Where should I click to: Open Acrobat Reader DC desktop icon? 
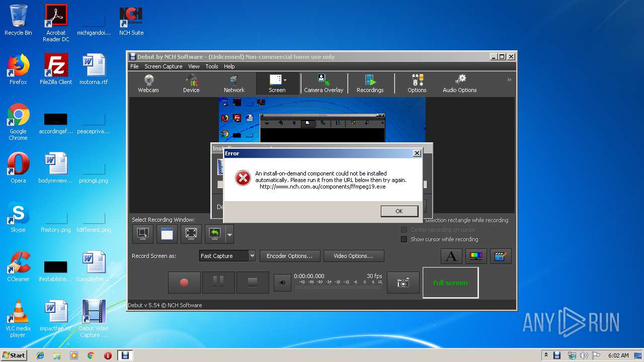point(56,23)
